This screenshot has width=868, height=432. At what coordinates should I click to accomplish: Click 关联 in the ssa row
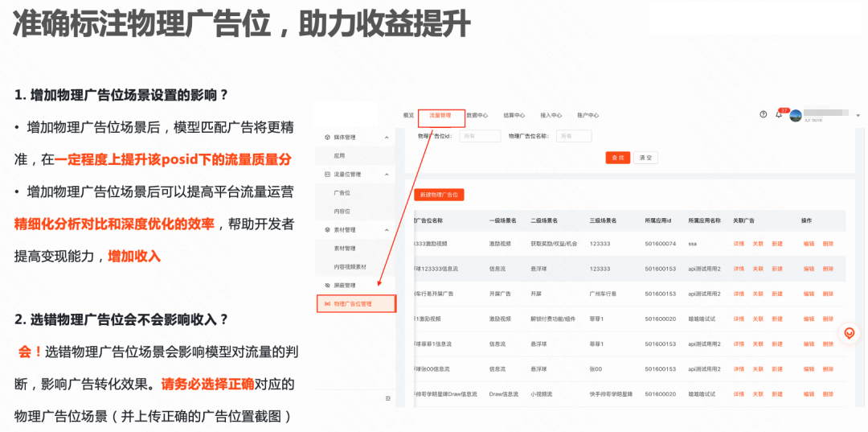tap(758, 244)
